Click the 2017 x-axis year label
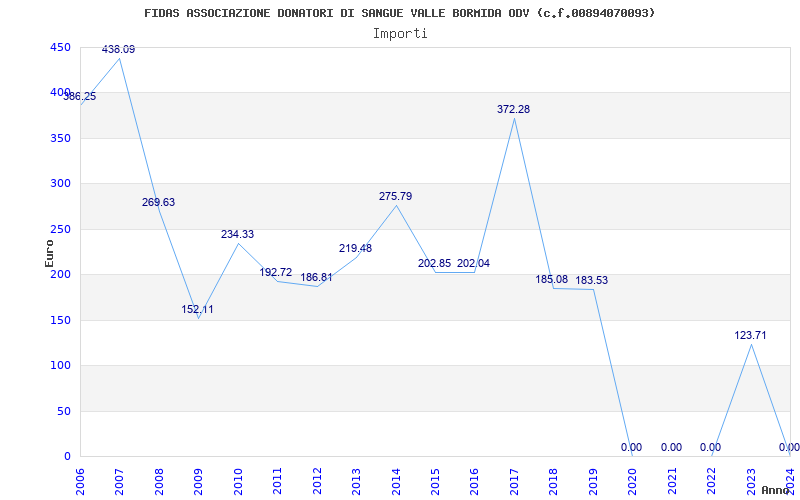This screenshot has width=800, height=500. coord(514,481)
